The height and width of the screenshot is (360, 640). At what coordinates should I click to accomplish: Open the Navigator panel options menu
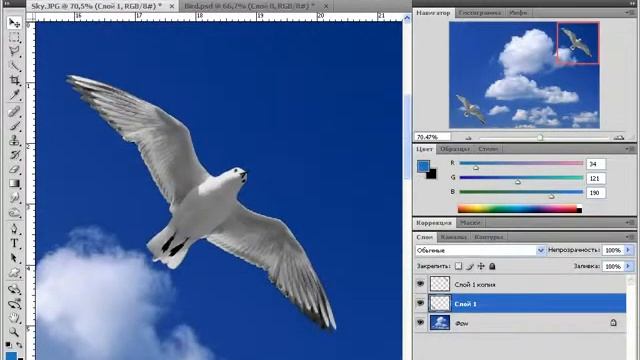(630, 13)
